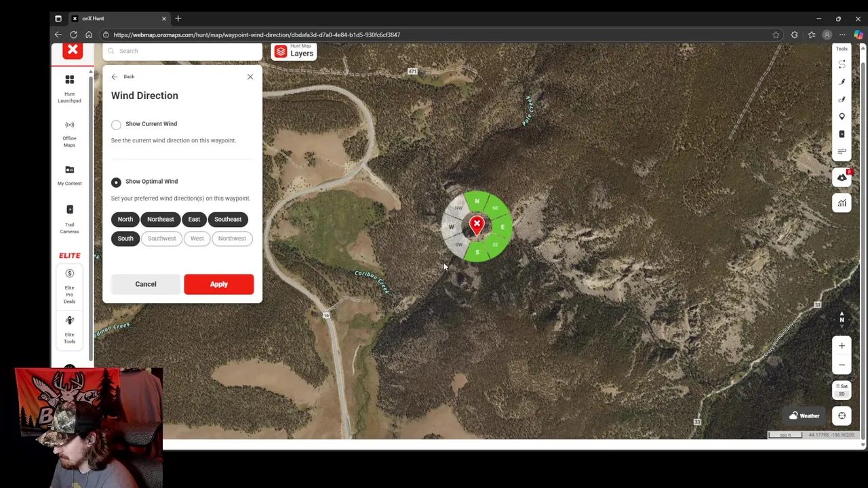Select the trail camera marker tool
This screenshot has width=868, height=488.
842,134
